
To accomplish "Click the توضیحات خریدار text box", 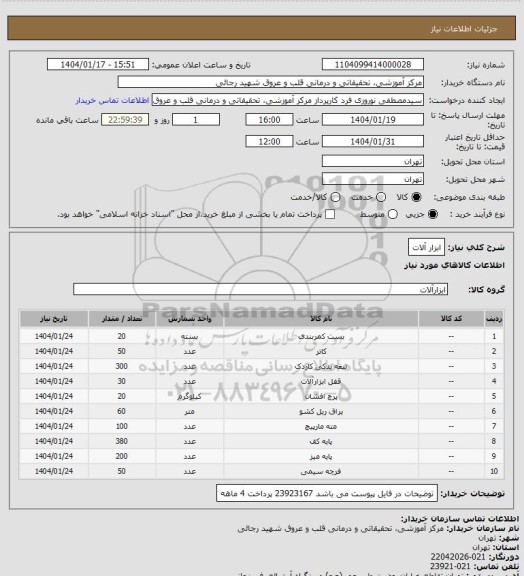I will coord(327,493).
